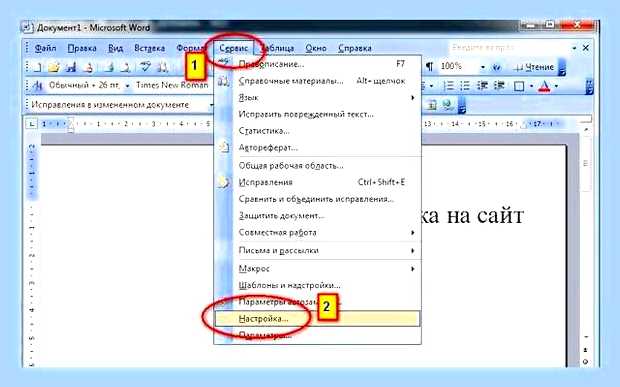Click the Сервис menu heading
This screenshot has width=620, height=387.
point(234,48)
